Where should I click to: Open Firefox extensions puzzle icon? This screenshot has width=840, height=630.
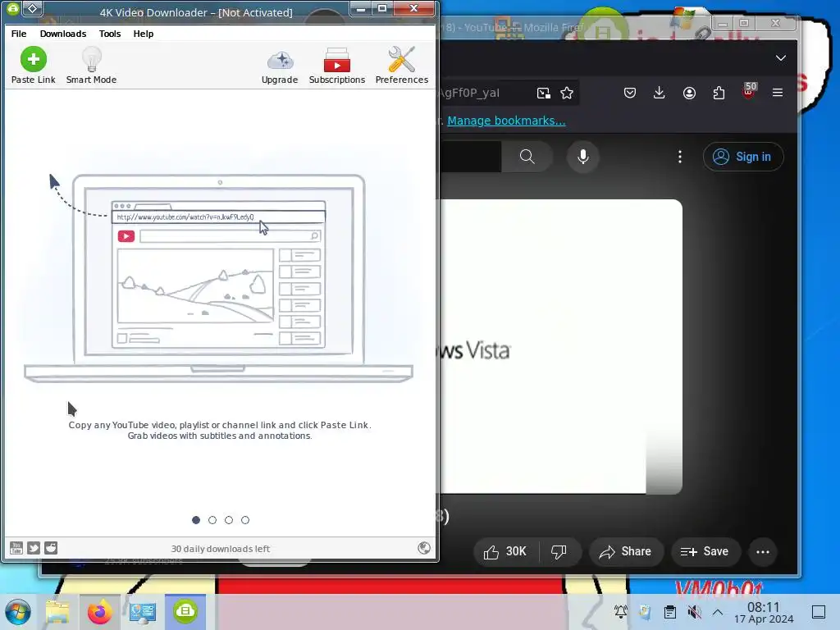719,94
